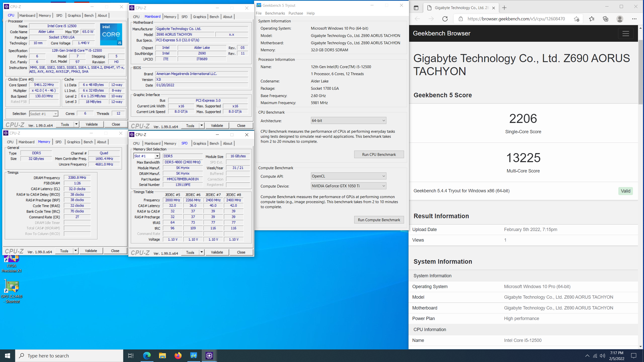Image resolution: width=644 pixels, height=362 pixels.
Task: Open Socket #1 selection dropdown
Action: (x=44, y=114)
